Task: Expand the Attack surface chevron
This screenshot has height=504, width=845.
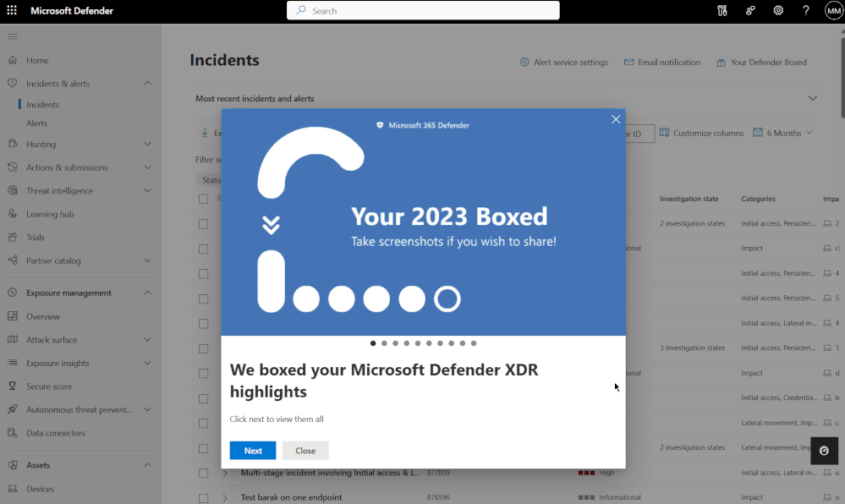Action: tap(148, 339)
